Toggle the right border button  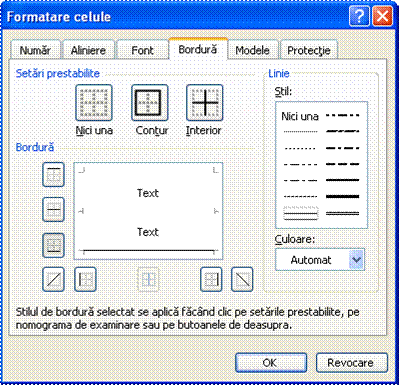point(211,279)
